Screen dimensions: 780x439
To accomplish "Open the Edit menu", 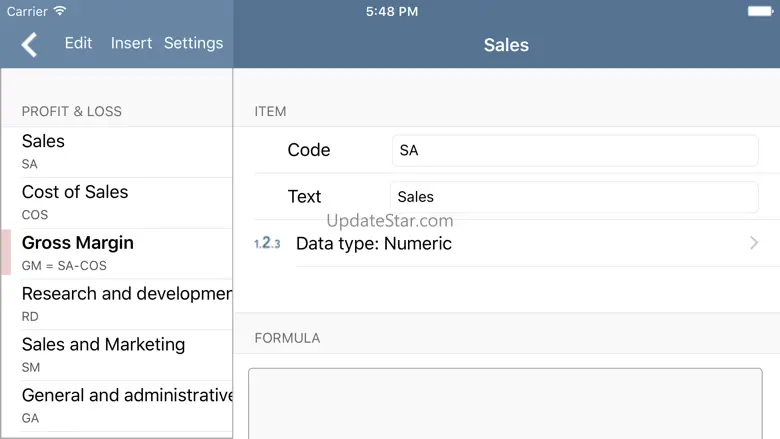I will point(78,43).
